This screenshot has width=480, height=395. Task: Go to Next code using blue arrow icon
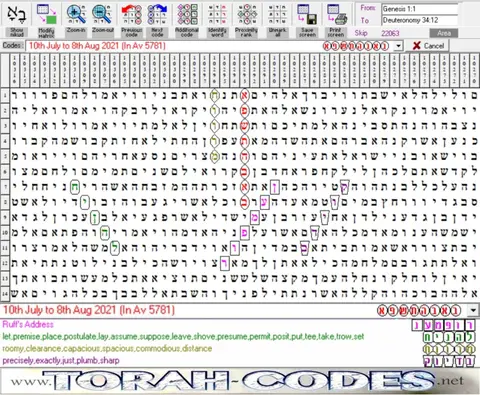(157, 14)
